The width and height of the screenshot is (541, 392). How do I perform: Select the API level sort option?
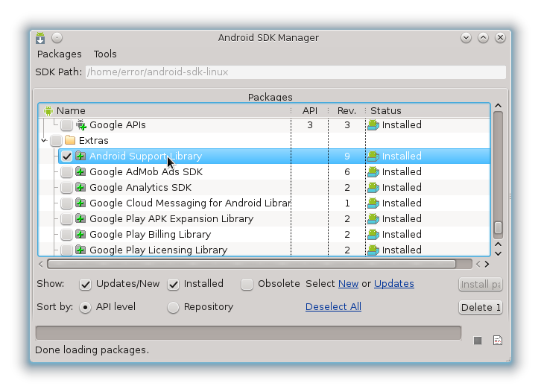tap(85, 307)
